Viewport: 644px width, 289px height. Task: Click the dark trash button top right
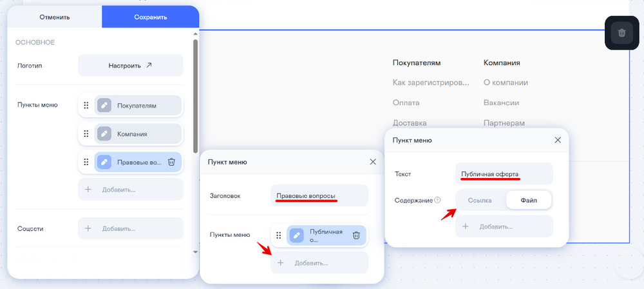coord(621,33)
